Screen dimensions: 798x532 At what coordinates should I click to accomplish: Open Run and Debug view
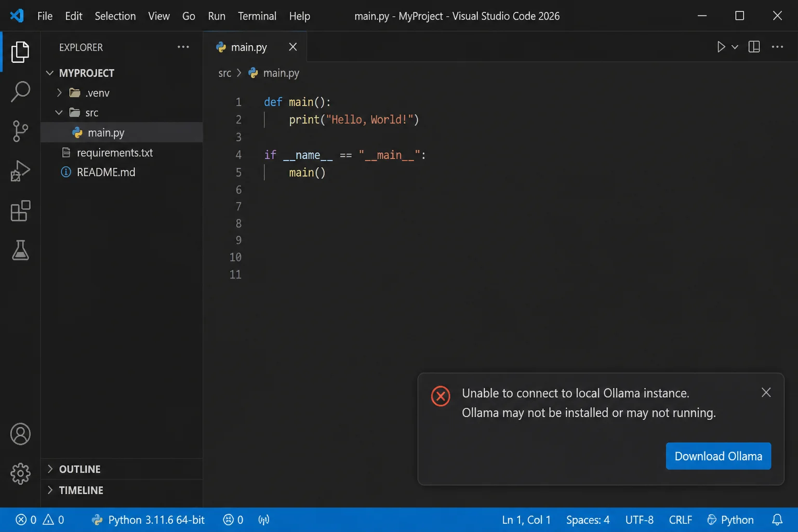point(20,170)
